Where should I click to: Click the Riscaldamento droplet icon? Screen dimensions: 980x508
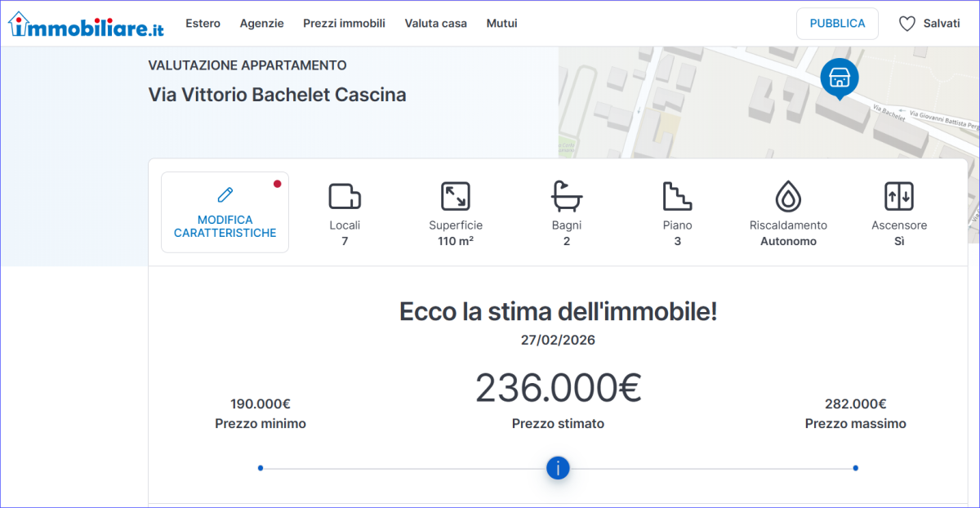(788, 197)
